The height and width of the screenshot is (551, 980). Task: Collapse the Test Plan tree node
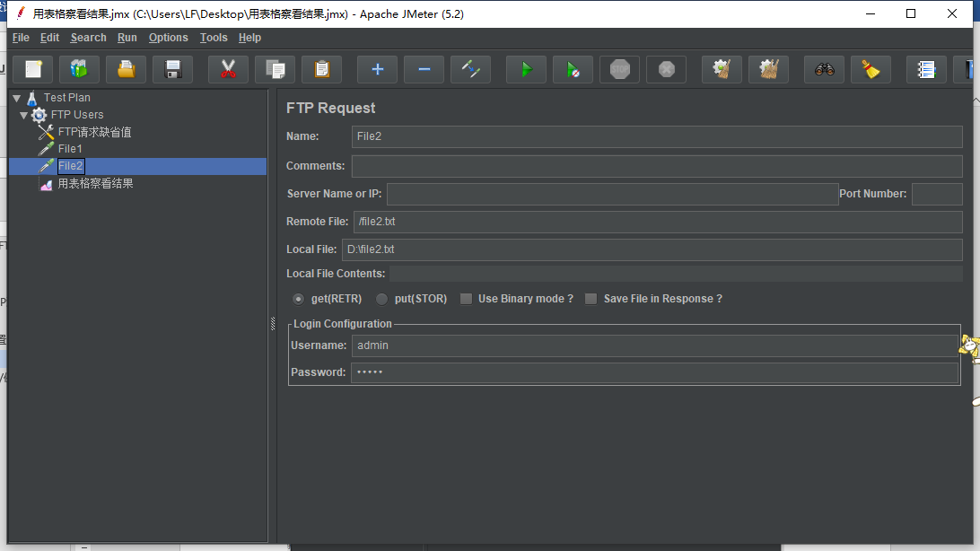point(17,98)
